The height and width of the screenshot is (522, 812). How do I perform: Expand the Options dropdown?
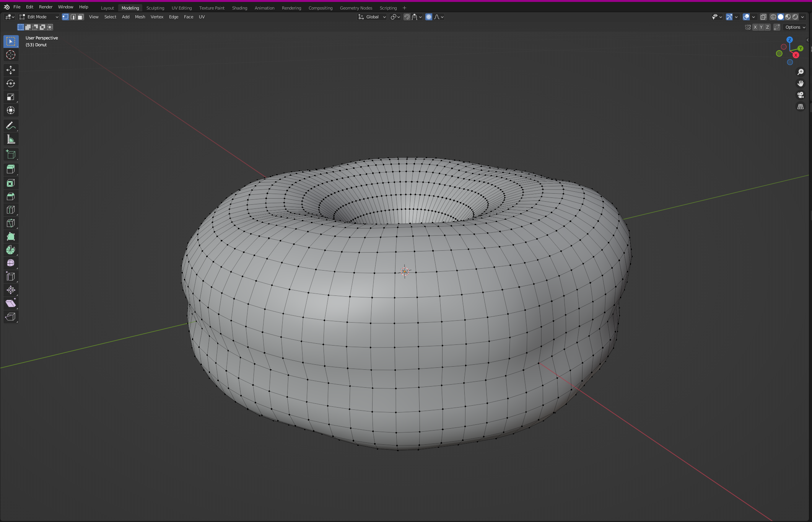(794, 27)
